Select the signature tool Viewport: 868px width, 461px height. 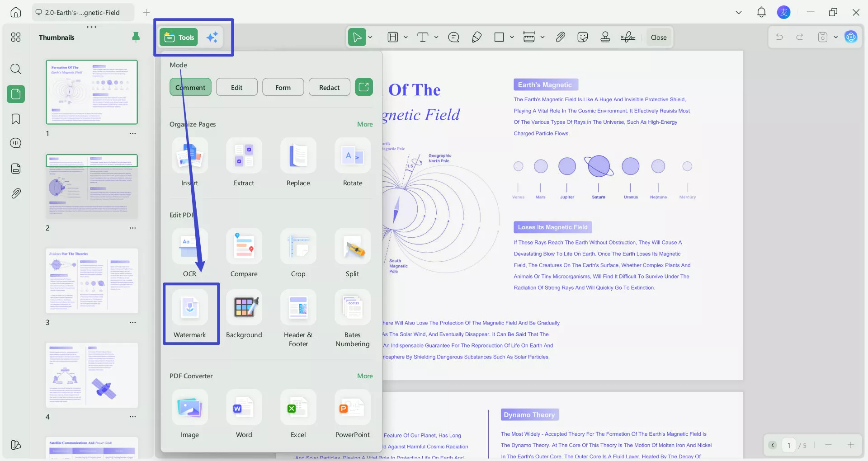point(628,38)
